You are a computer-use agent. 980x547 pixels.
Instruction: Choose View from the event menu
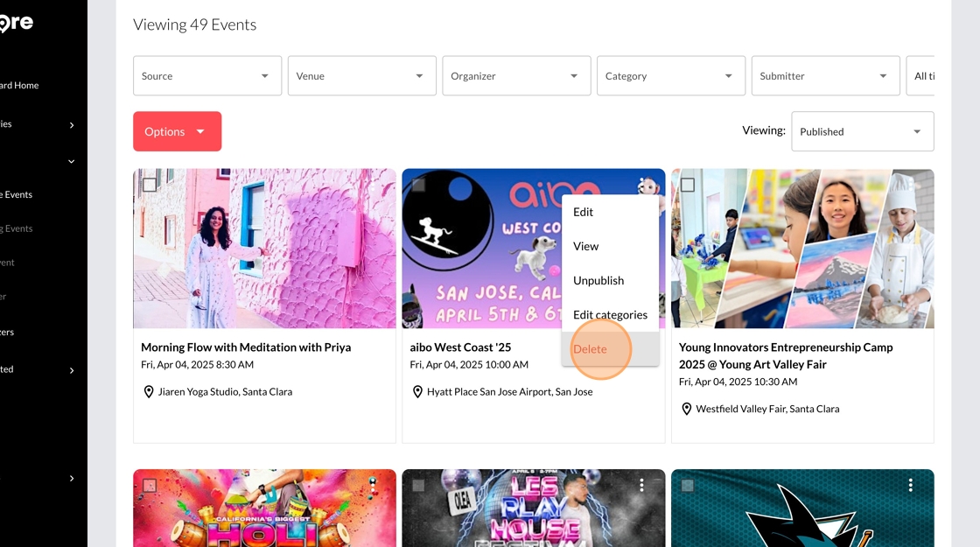point(610,246)
